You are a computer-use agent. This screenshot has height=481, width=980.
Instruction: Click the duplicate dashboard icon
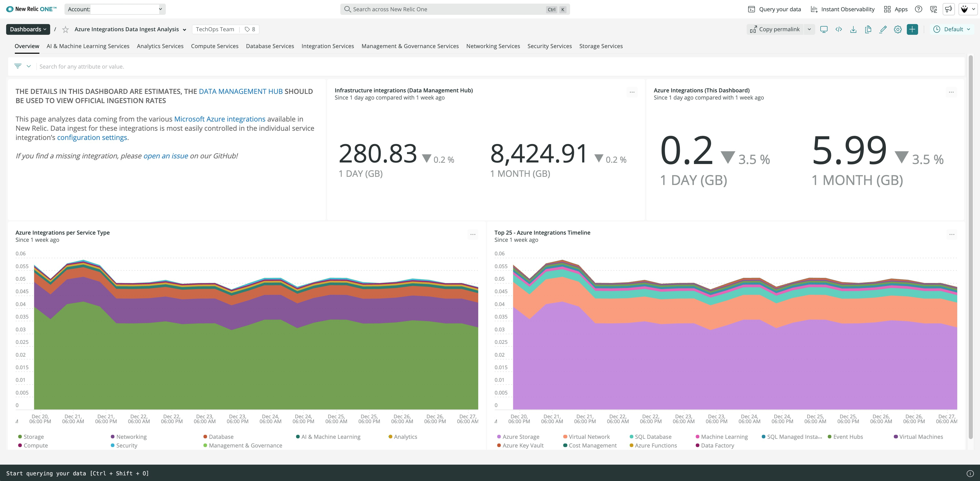(868, 29)
